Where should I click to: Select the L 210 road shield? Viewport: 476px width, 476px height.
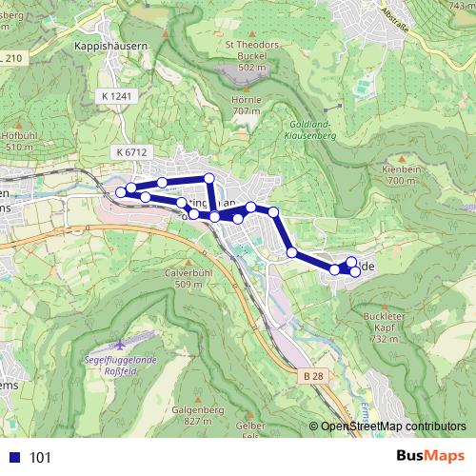(x=12, y=58)
